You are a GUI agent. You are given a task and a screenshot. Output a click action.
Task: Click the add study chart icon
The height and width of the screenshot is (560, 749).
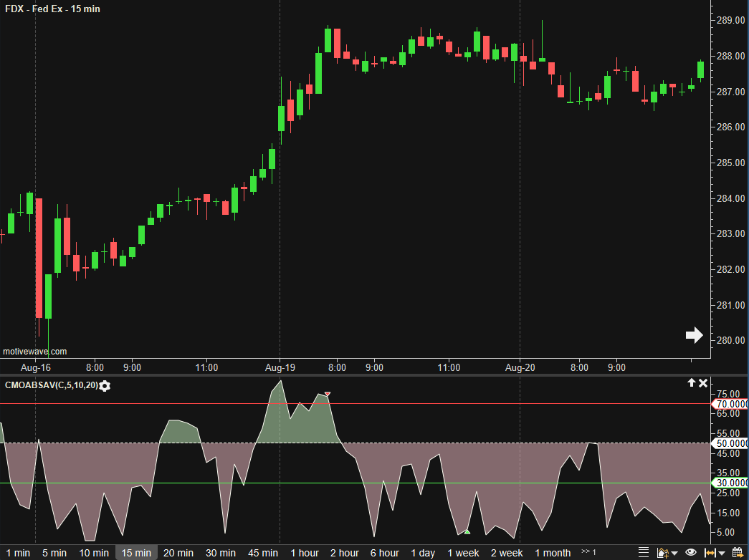coord(662,553)
